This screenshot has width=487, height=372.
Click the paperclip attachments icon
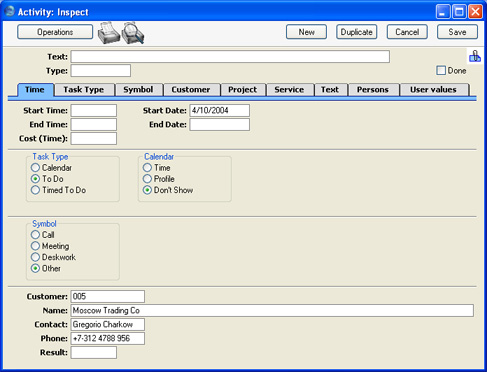tap(475, 56)
